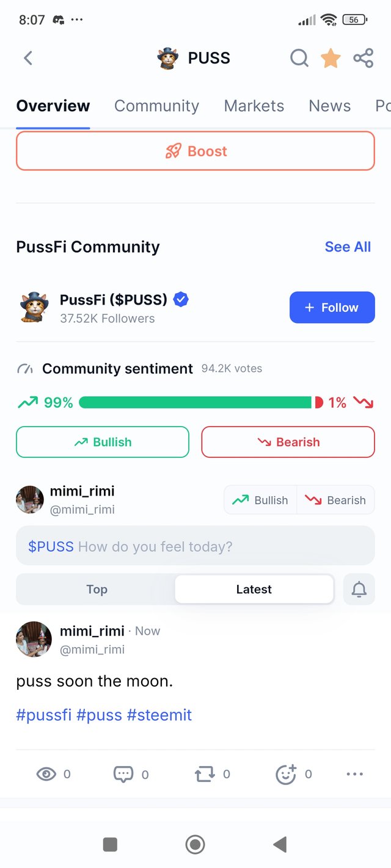Repost the mimi_rimi post

[205, 774]
